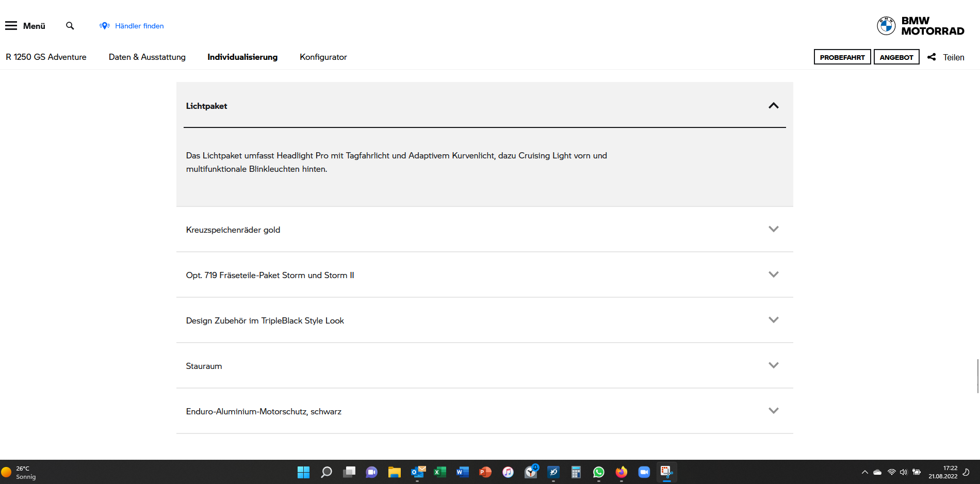Open Task View in taskbar

click(x=349, y=472)
